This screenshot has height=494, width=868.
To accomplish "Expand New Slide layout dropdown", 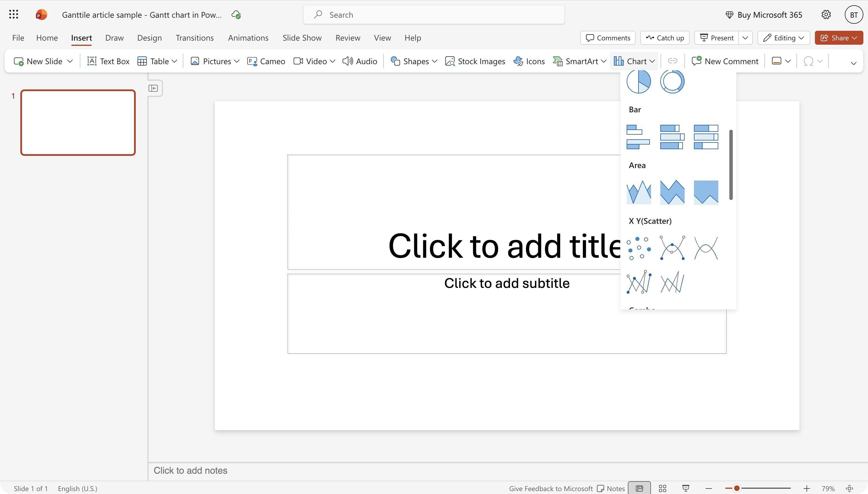I will pyautogui.click(x=70, y=61).
